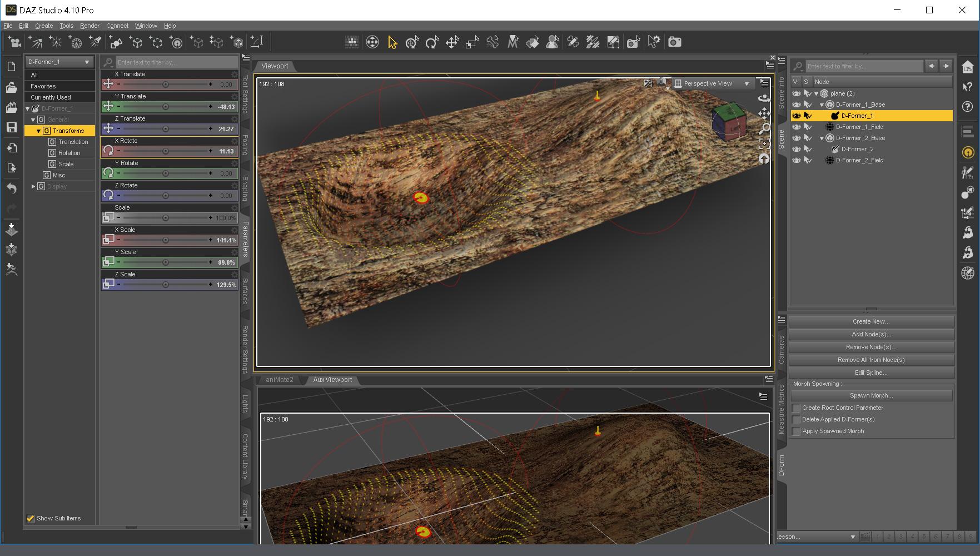
Task: Click the Frame view magnifier in viewport
Action: pos(764,129)
